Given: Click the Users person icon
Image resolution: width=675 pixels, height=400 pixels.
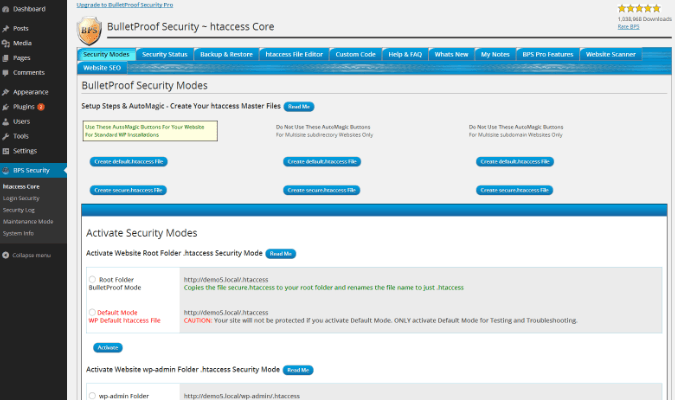Looking at the screenshot, I should tap(6, 121).
